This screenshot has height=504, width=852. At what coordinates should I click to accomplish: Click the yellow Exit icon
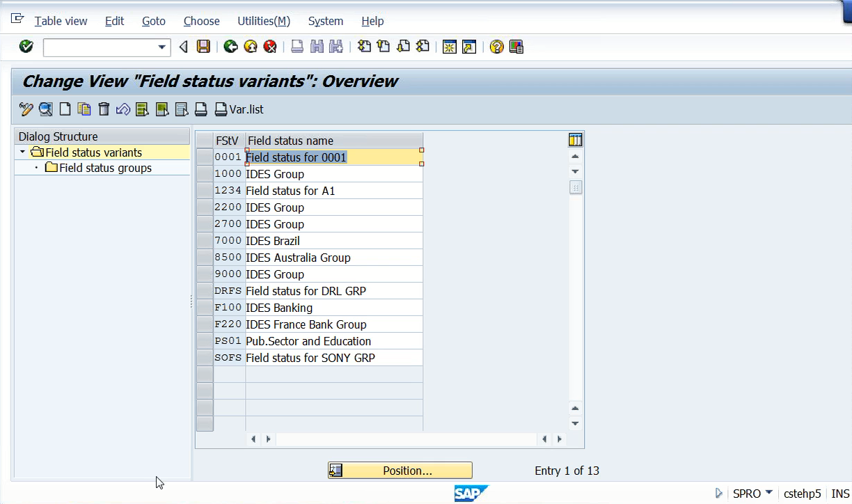pos(251,47)
